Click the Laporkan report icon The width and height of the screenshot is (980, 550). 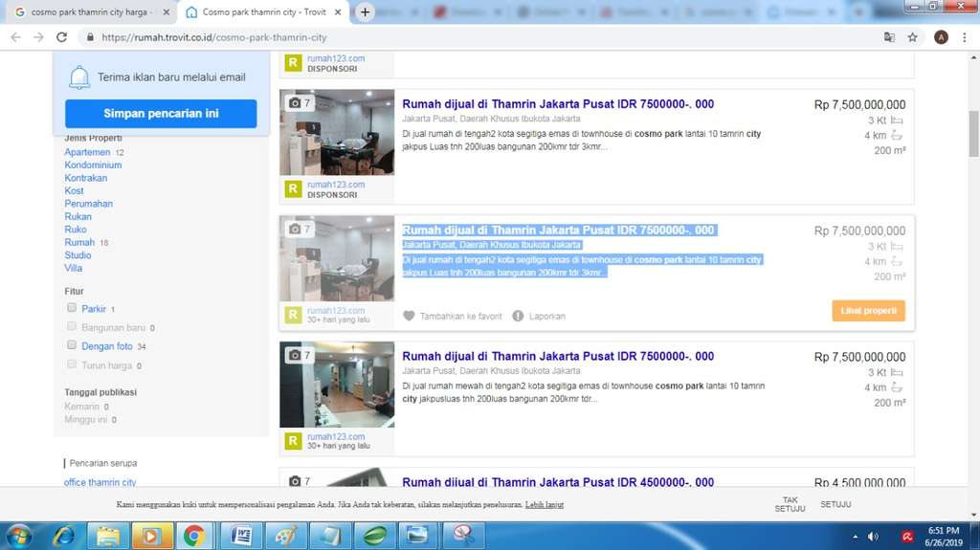coord(518,316)
